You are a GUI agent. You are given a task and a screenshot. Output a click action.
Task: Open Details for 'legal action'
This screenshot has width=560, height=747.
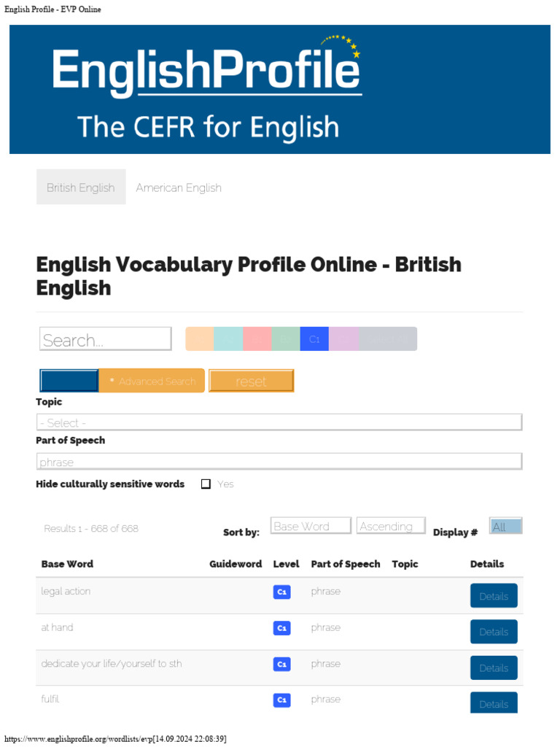pos(494,596)
